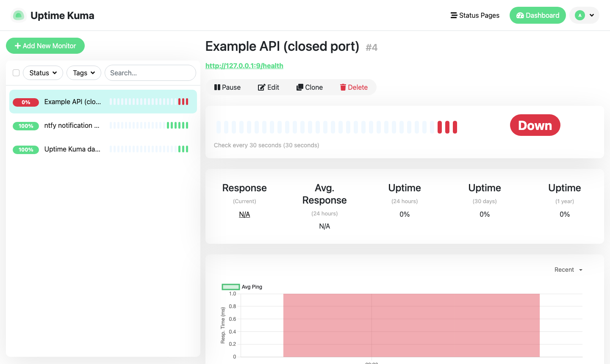Expand the Tags filter dropdown

click(84, 73)
